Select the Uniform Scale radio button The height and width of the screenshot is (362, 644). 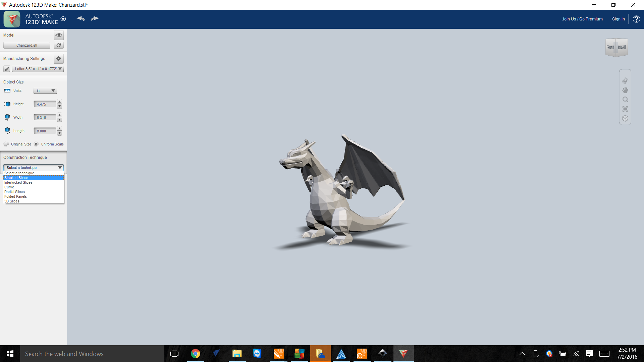pyautogui.click(x=36, y=144)
